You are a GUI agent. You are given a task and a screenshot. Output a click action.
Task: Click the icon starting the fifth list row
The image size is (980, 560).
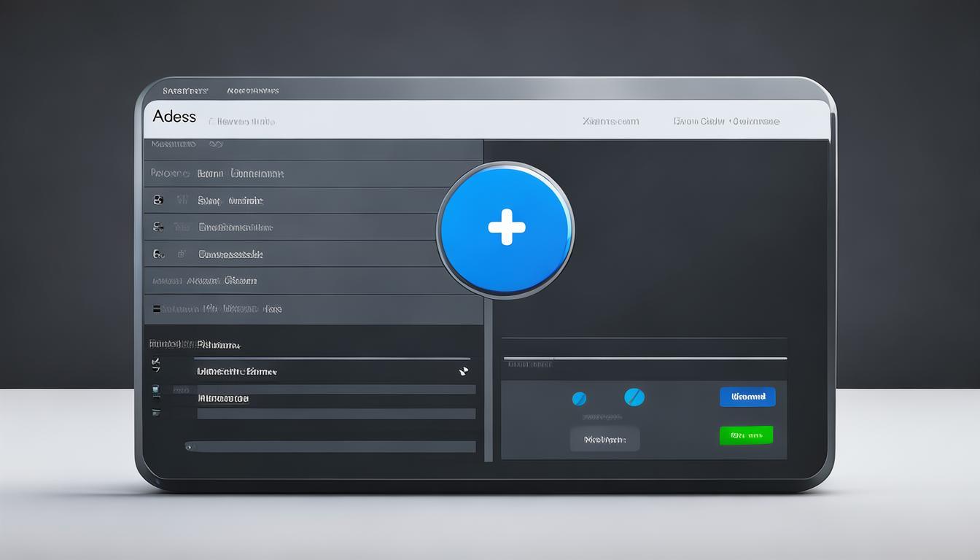(x=158, y=254)
